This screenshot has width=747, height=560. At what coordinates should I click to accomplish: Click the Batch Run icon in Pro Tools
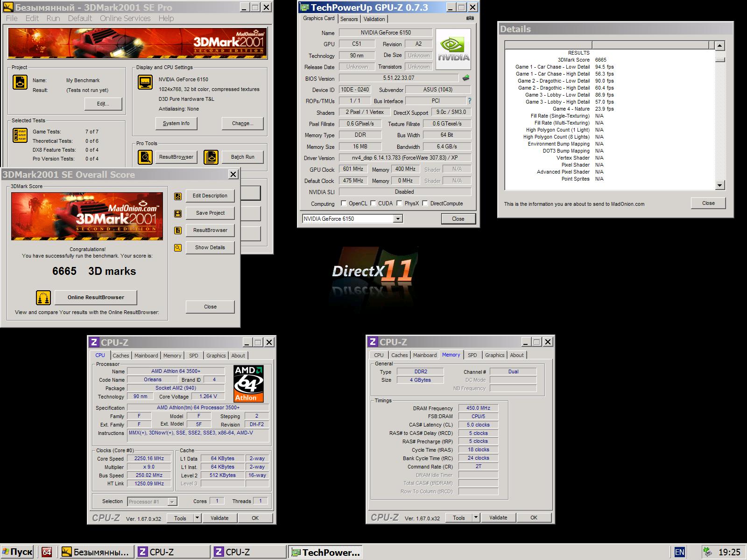[211, 157]
